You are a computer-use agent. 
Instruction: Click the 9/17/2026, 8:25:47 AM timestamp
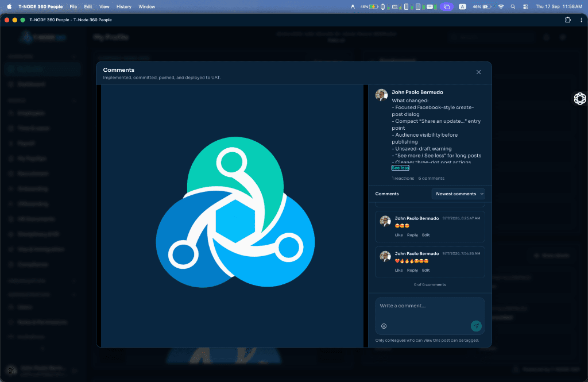click(x=461, y=218)
